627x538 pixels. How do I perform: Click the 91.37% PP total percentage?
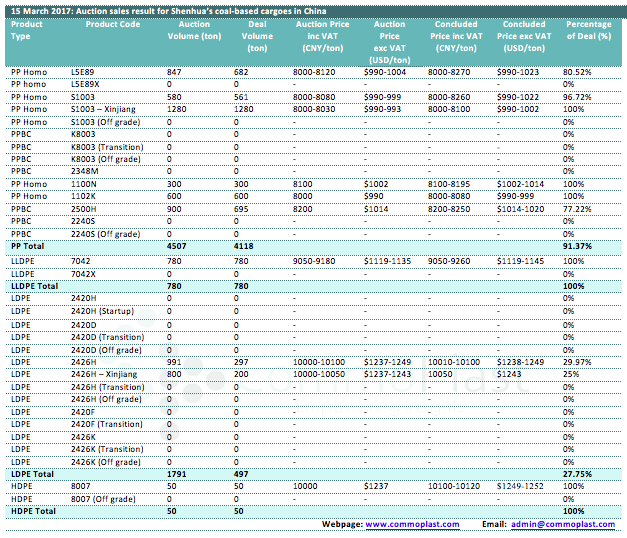578,246
